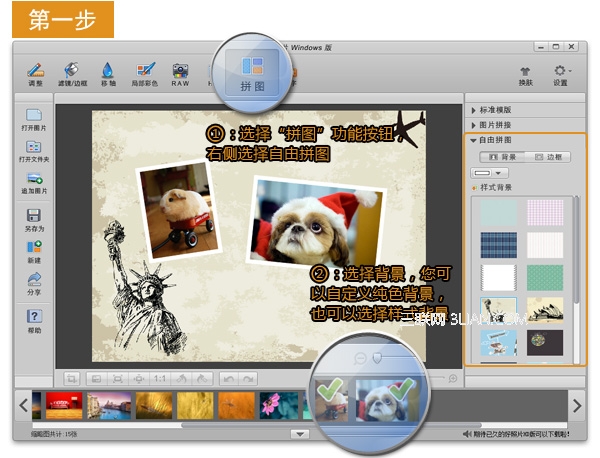
Task: Click the fit-to-window icon left of the 1:1 button
Action: [x=117, y=379]
